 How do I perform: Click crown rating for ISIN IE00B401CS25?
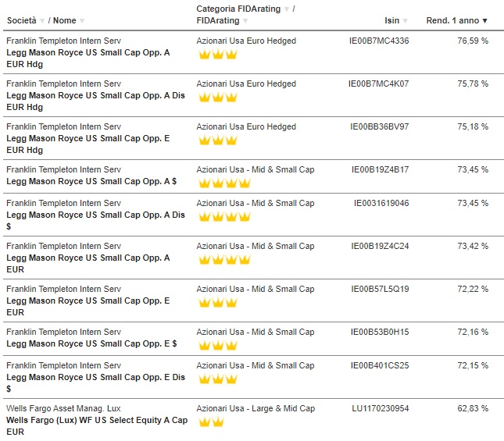218,379
